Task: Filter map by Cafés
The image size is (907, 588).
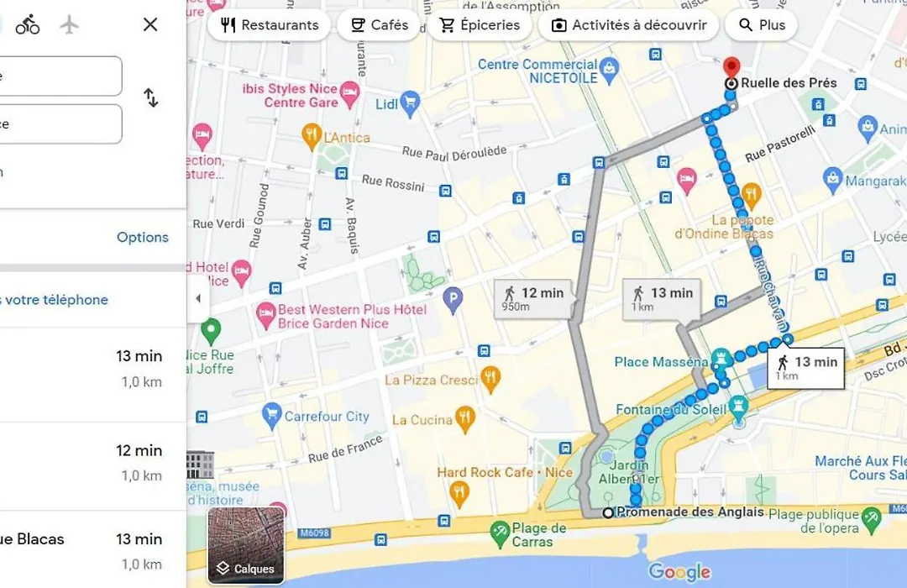Action: (379, 25)
